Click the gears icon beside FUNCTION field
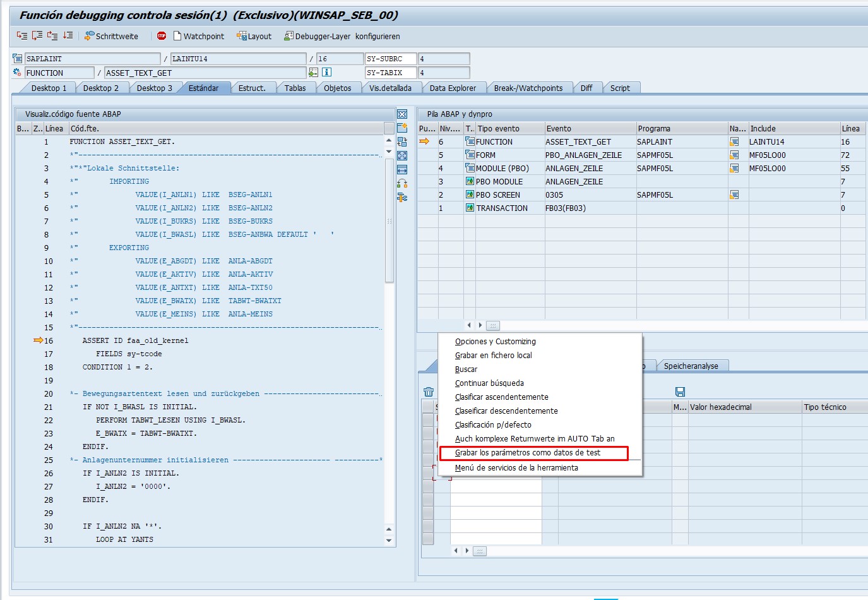 tap(18, 72)
